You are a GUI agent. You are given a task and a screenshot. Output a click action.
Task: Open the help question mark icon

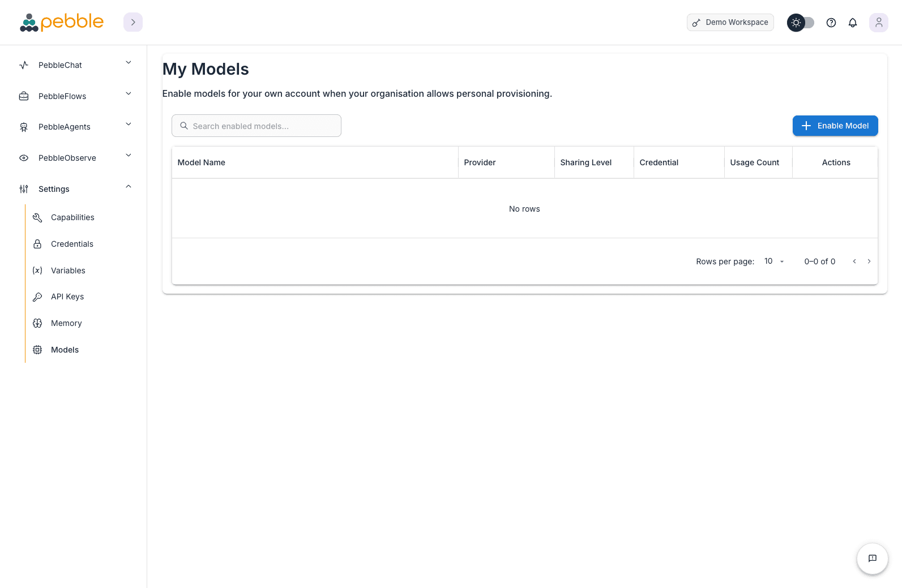click(x=831, y=22)
